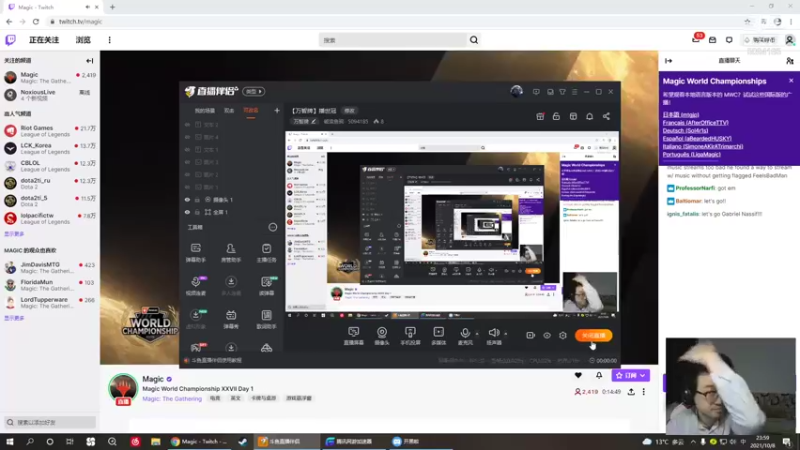This screenshot has width=800, height=450.
Task: Edit the game category tag pencil
Action: (314, 121)
